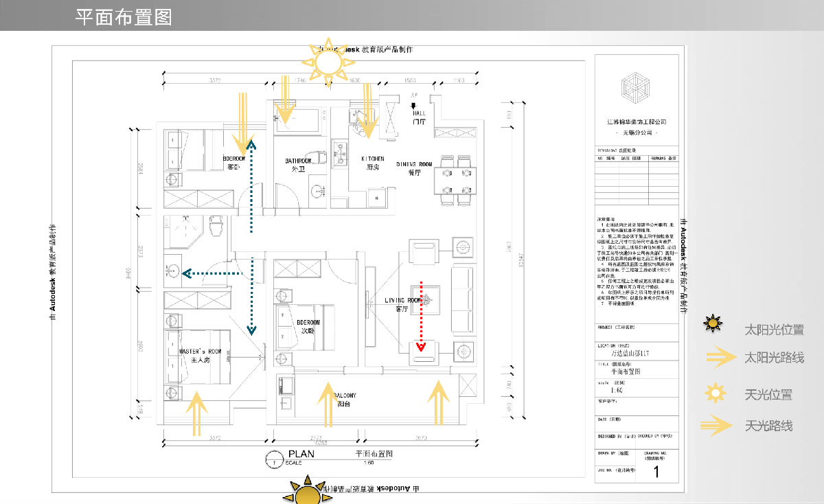The width and height of the screenshot is (824, 504).
Task: Click the 平面布置图 title in header bar
Action: pos(124,17)
